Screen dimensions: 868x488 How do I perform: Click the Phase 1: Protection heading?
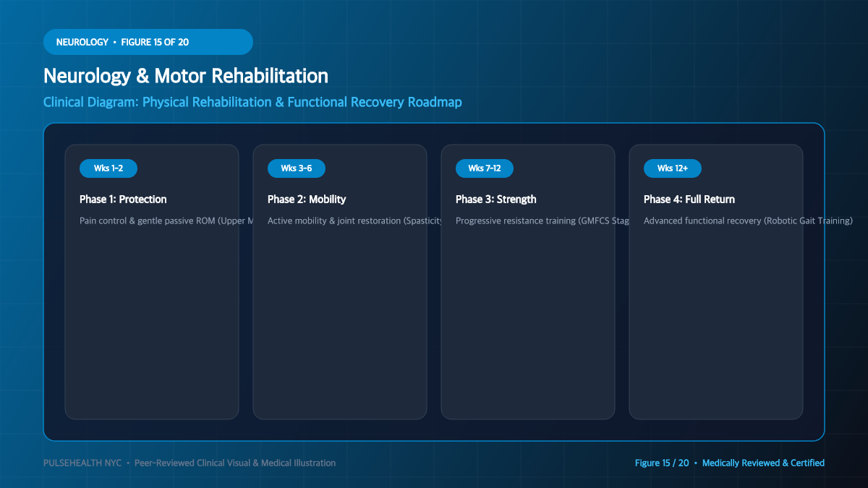pos(123,200)
